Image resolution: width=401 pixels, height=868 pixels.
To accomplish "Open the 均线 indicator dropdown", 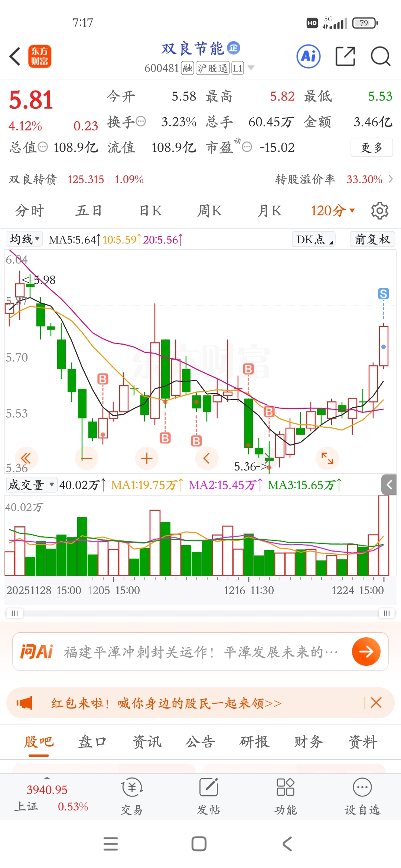I will click(25, 239).
